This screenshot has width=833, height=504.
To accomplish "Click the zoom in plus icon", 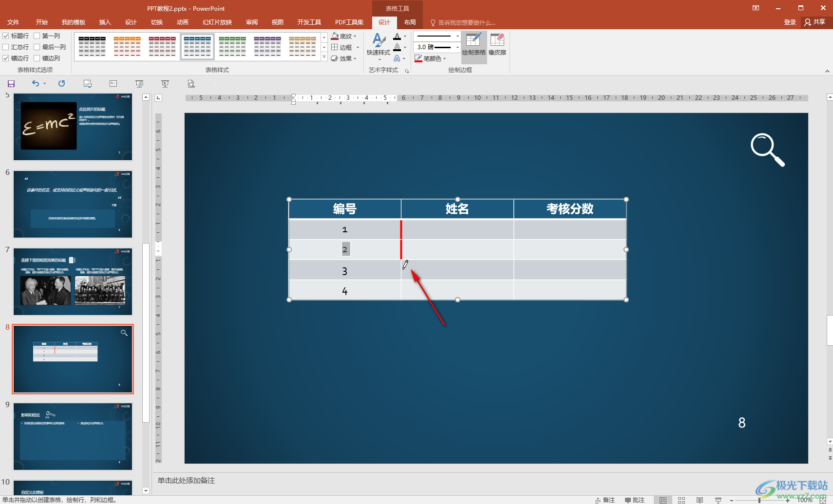I will coord(788,500).
